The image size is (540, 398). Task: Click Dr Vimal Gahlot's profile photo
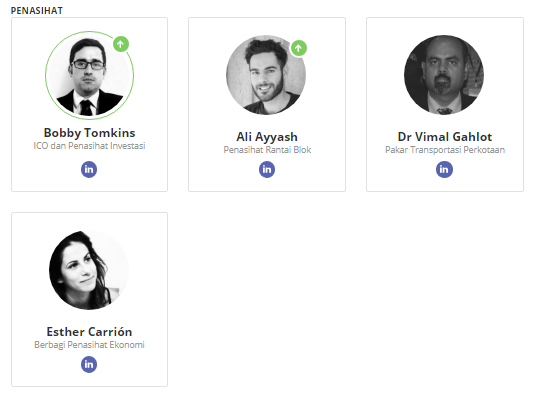click(x=444, y=75)
